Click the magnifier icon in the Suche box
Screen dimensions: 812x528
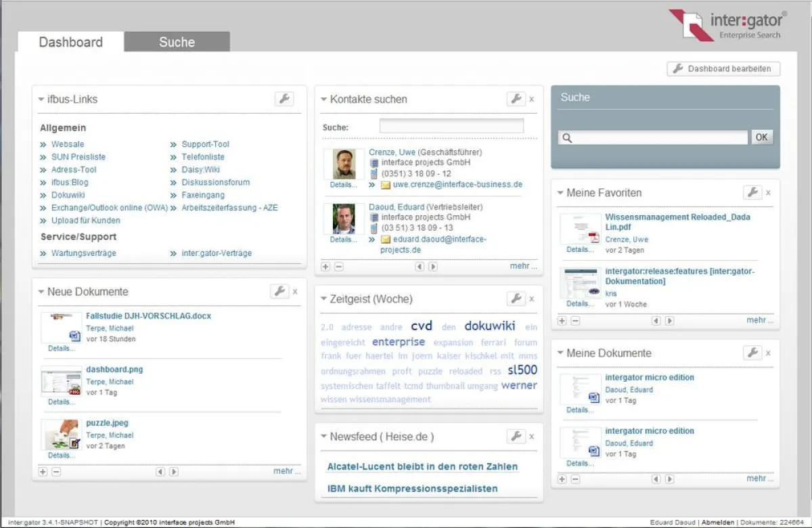click(568, 137)
